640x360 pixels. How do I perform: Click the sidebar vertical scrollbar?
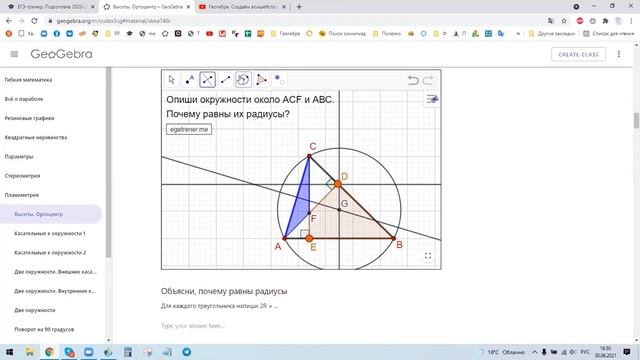108,163
